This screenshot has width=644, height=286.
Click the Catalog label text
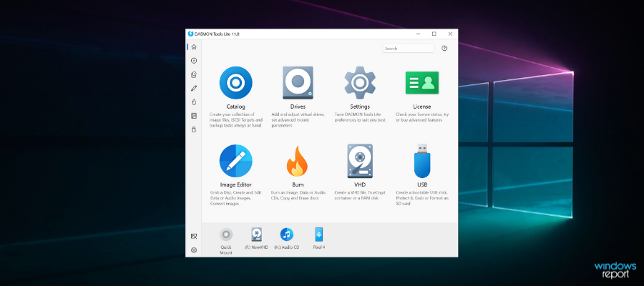click(x=235, y=107)
